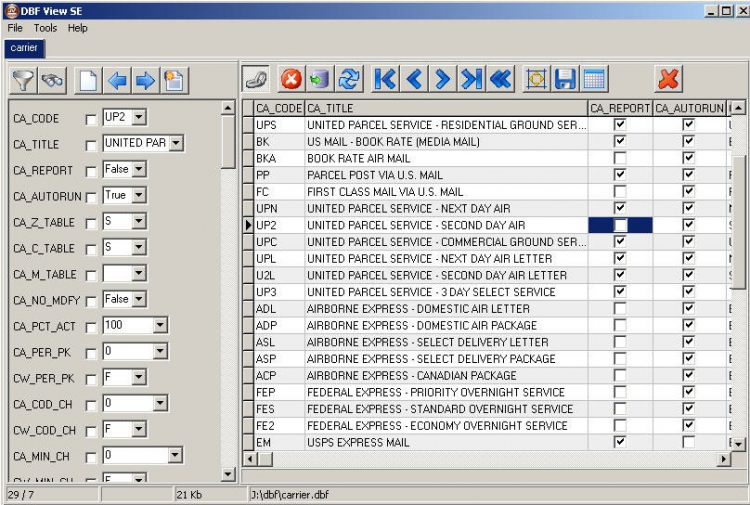This screenshot has height=505, width=750.
Task: Click the blue right arrow in filter panel
Action: pyautogui.click(x=145, y=80)
